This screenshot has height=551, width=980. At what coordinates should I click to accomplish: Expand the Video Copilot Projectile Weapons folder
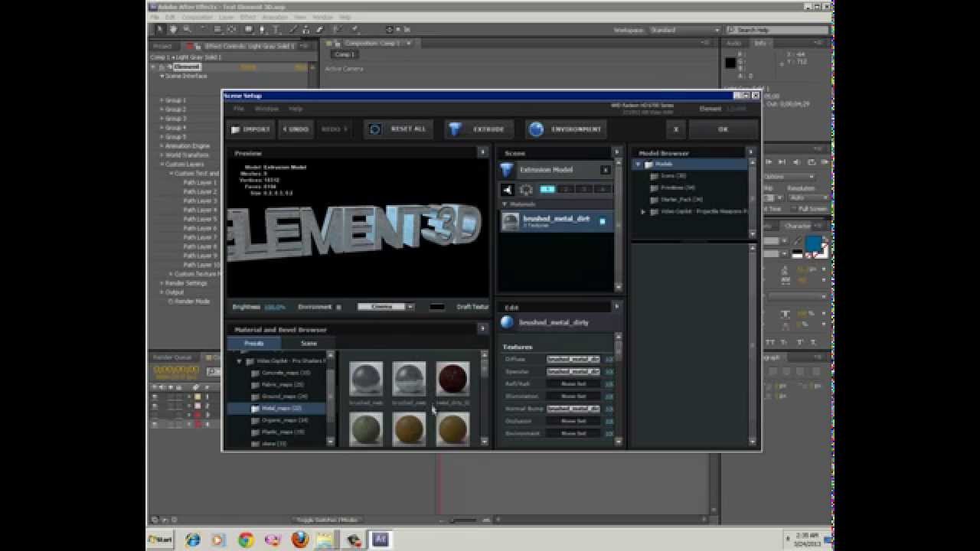click(643, 212)
